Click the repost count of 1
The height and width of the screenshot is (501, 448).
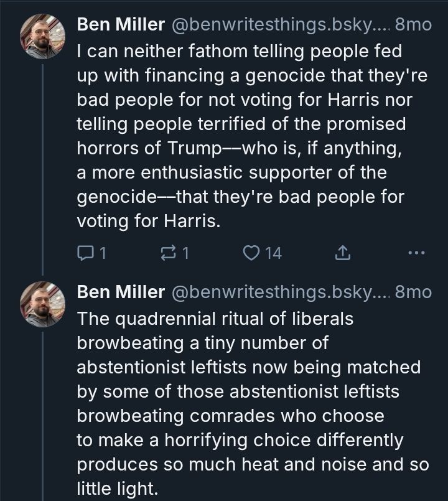(x=185, y=253)
